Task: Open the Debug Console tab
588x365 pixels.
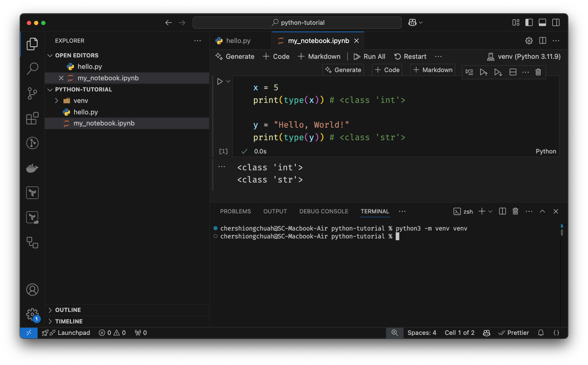Action: (x=324, y=212)
